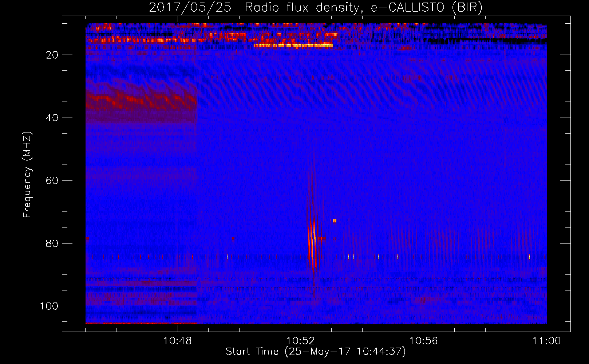Click the '10:48' time tick label
The height and width of the screenshot is (364, 589).
click(x=178, y=341)
